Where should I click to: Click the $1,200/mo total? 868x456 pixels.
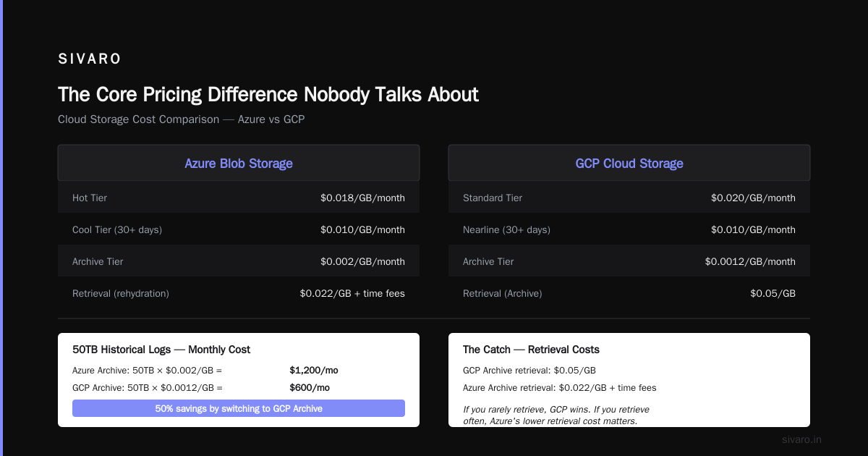(x=314, y=370)
